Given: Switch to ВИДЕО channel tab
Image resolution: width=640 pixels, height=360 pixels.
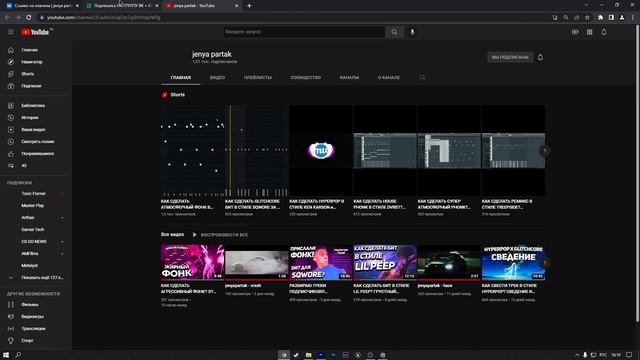Looking at the screenshot, I should click(x=218, y=78).
